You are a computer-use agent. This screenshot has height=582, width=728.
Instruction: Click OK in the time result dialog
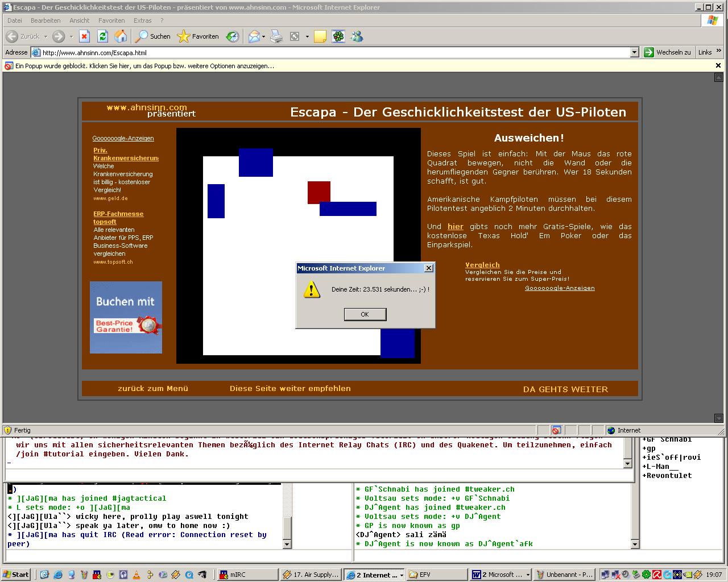click(x=365, y=314)
